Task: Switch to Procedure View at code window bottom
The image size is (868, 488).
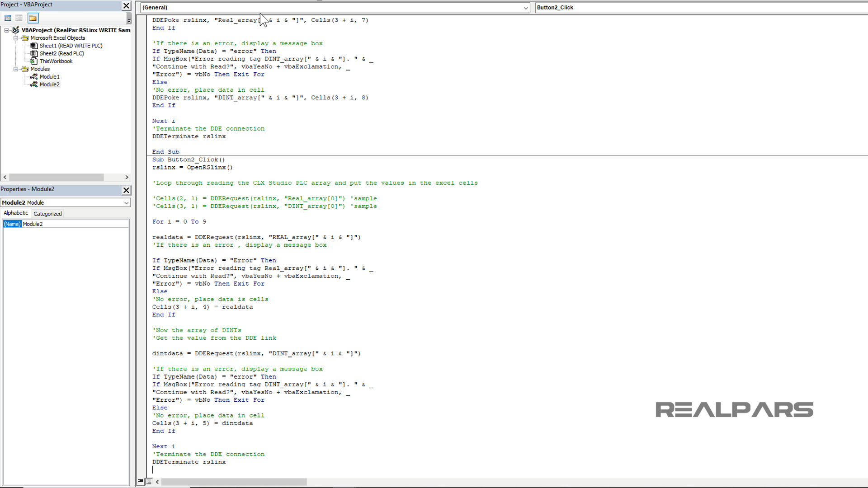Action: pyautogui.click(x=141, y=482)
